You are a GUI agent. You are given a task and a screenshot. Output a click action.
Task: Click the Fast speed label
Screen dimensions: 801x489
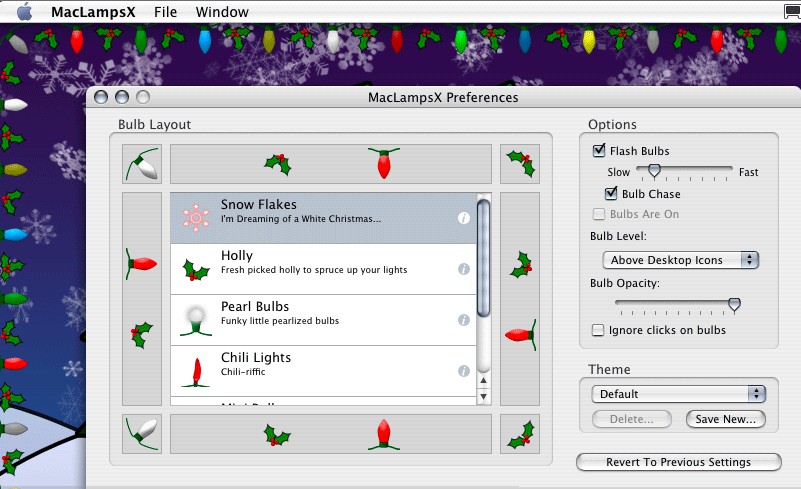coord(748,172)
